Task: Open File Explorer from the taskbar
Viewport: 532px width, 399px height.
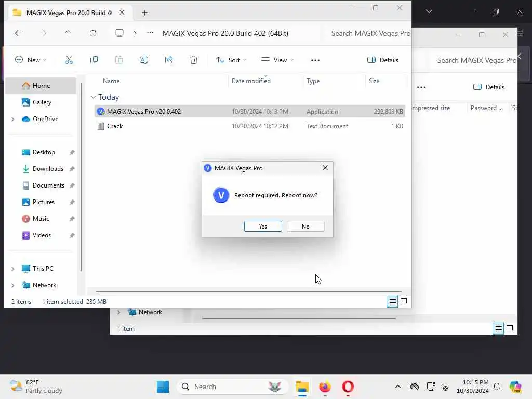Action: click(x=302, y=387)
